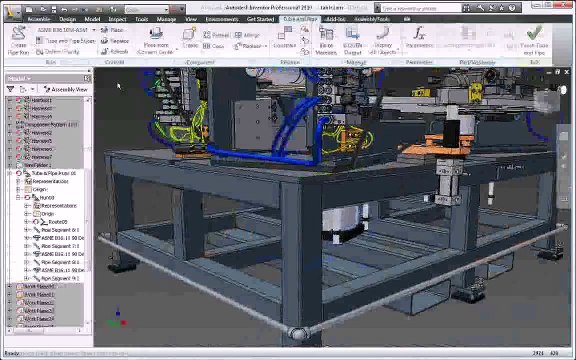Open the Get Started tab
The image size is (576, 360).
(260, 19)
